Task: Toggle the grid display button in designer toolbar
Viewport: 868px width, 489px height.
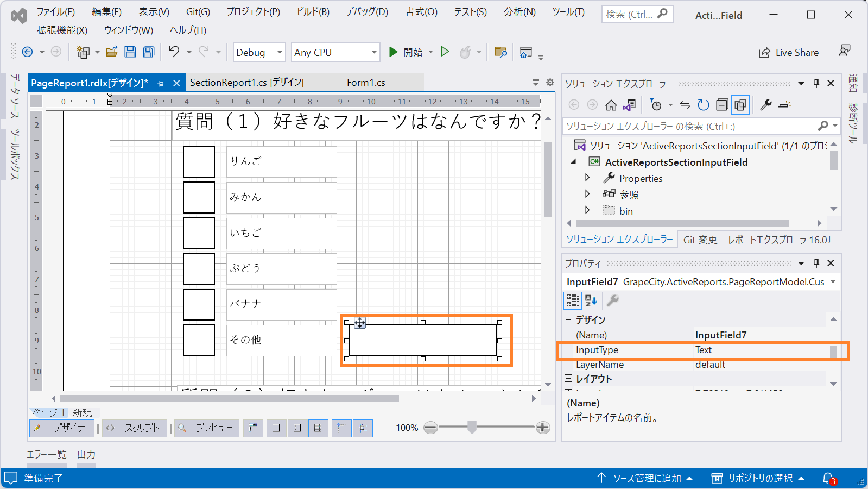Action: pos(318,428)
